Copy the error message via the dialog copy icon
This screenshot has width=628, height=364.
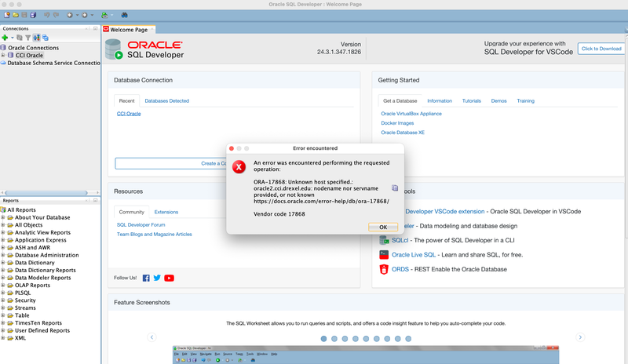tap(395, 187)
